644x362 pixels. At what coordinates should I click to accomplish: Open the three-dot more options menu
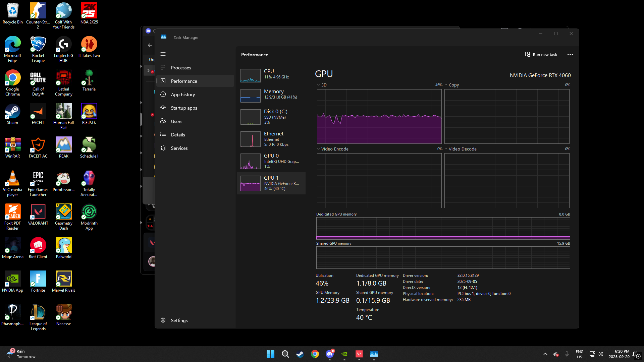click(570, 54)
